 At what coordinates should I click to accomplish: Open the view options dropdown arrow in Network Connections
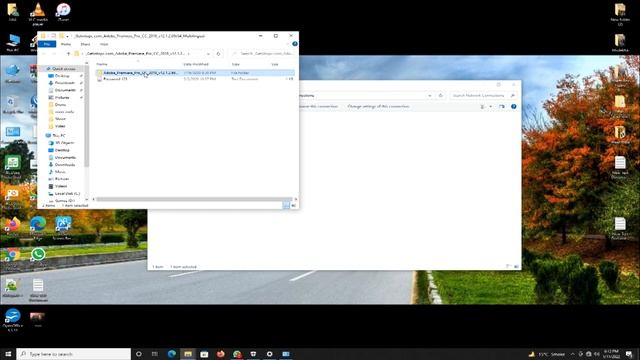(x=491, y=107)
